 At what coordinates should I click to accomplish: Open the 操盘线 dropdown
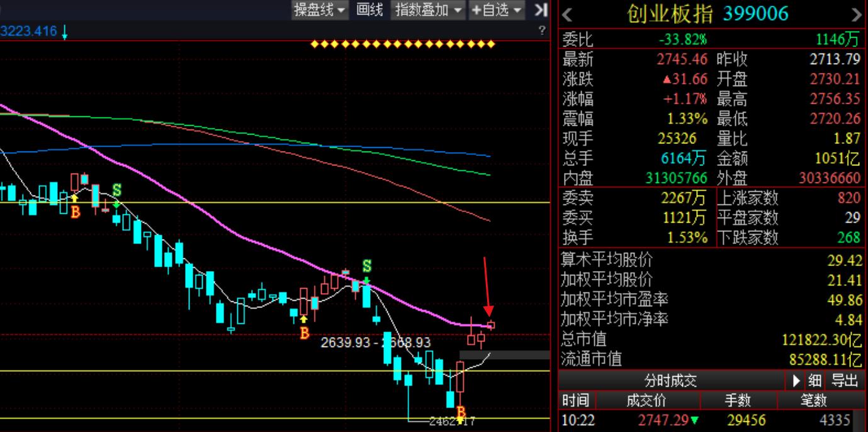pyautogui.click(x=318, y=10)
